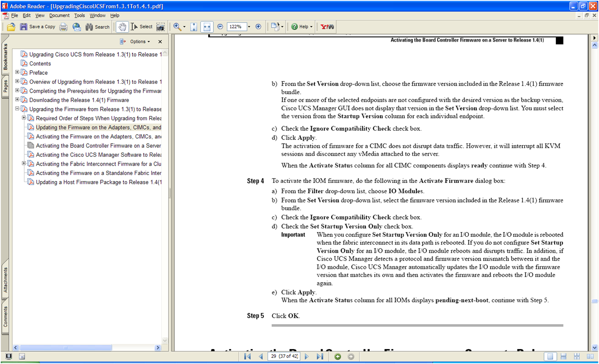Select the Hand tool

point(122,27)
